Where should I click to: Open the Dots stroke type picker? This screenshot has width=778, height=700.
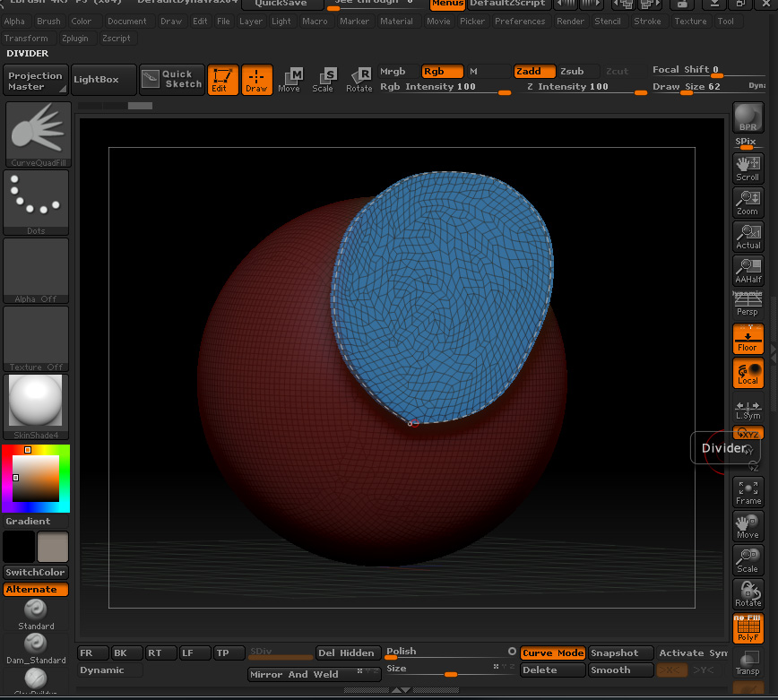coord(36,203)
